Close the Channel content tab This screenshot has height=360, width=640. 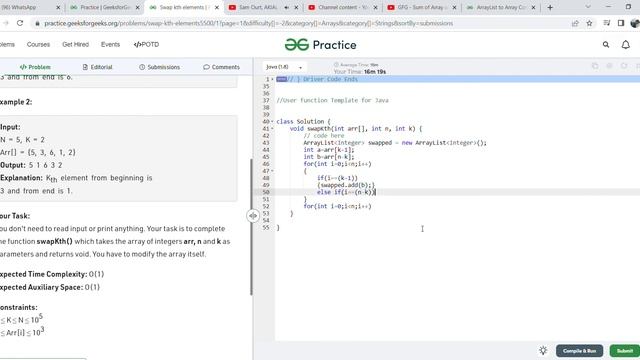[x=375, y=7]
